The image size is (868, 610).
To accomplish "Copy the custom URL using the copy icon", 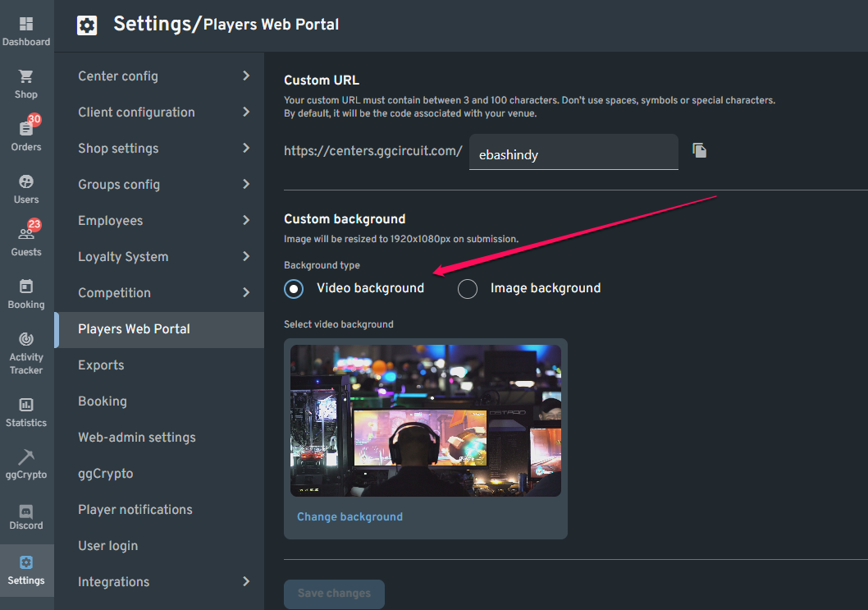I will [699, 150].
